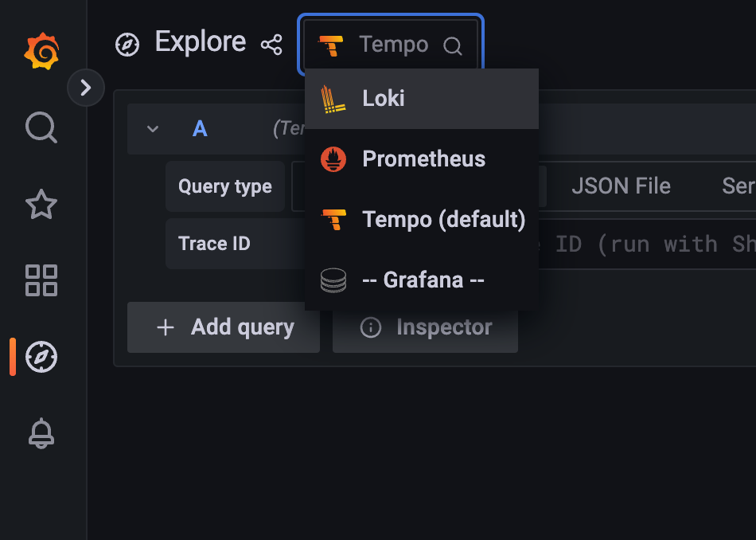Select Loki from data source list
The image size is (756, 540).
coord(422,99)
